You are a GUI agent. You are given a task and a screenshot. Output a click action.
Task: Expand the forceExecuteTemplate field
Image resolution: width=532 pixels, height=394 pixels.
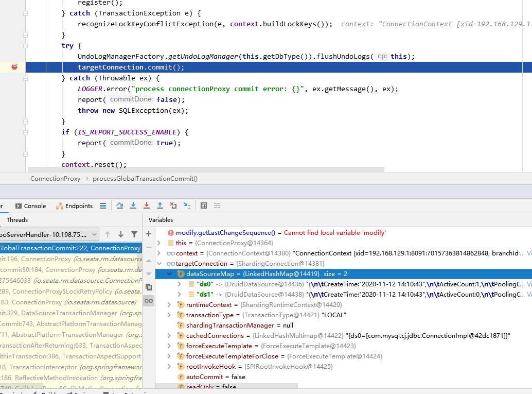coord(169,346)
